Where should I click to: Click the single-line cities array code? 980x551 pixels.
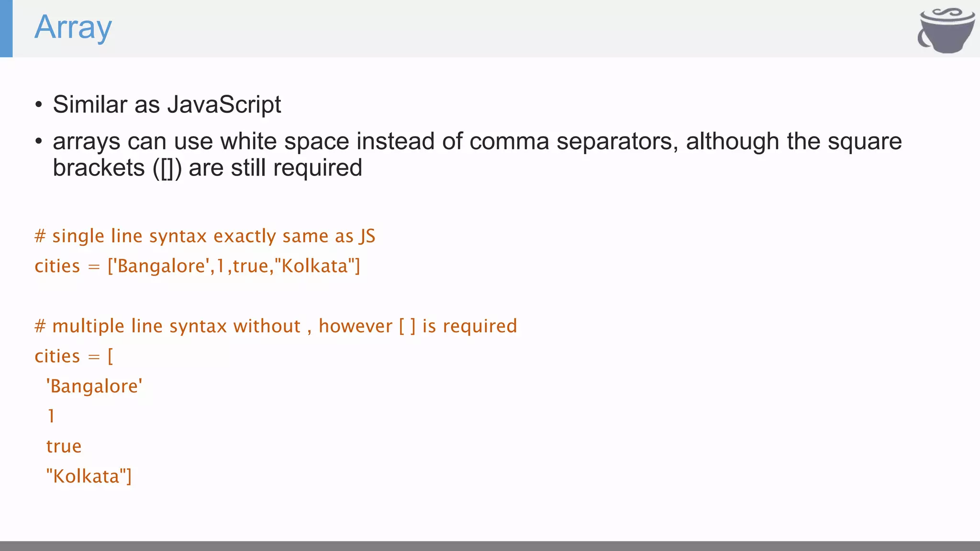click(x=197, y=266)
